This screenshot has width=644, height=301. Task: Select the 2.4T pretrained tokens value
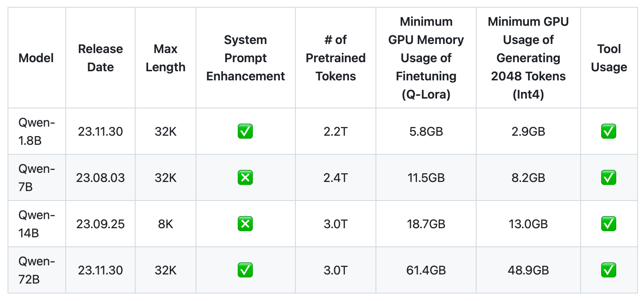336,178
